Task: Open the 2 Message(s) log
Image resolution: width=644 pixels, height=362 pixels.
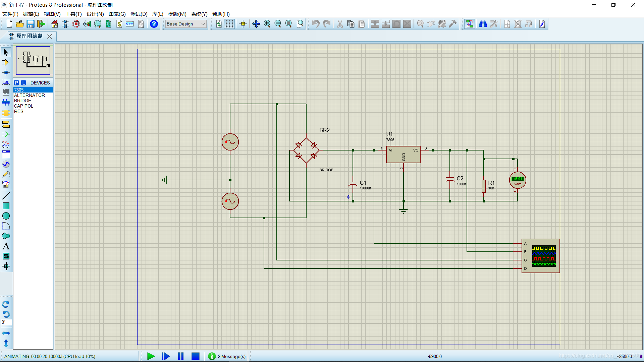Action: [x=228, y=356]
